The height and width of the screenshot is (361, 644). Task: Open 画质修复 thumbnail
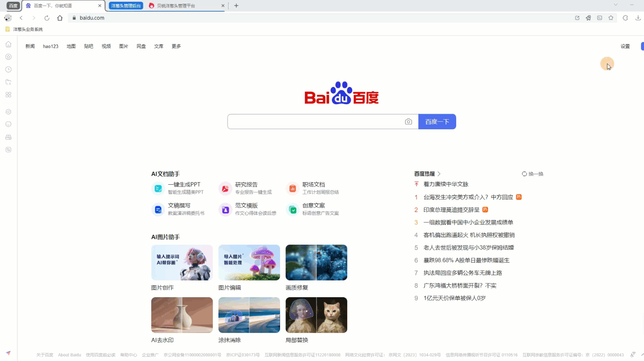pyautogui.click(x=317, y=262)
